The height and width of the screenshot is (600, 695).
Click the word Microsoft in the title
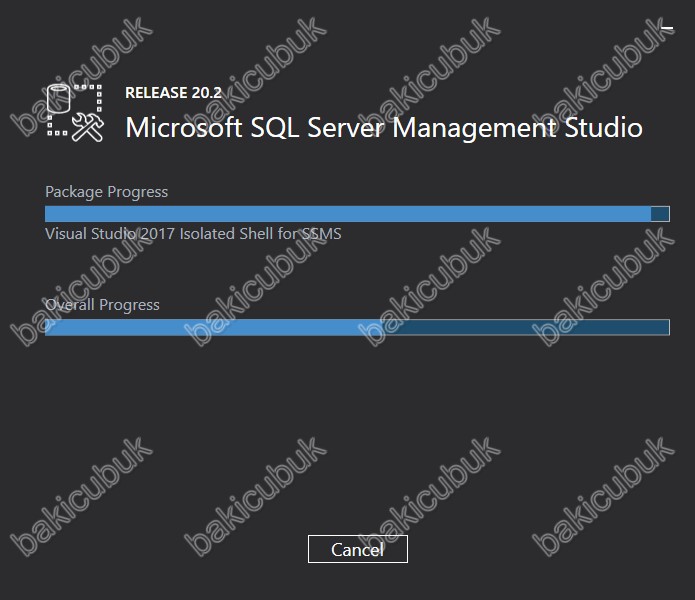[184, 127]
